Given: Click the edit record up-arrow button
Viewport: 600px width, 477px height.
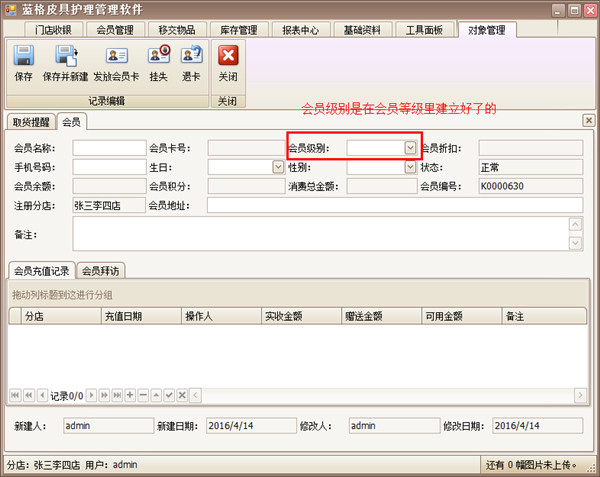Looking at the screenshot, I should (x=156, y=395).
